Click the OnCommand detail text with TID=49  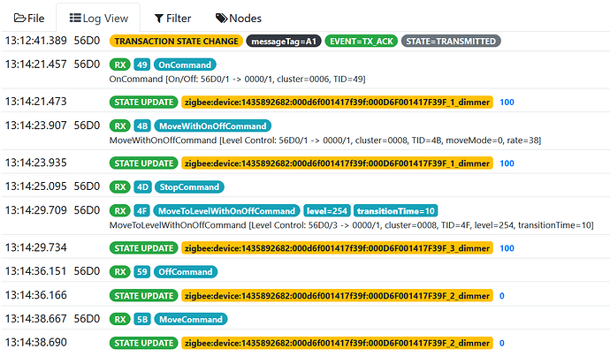click(237, 80)
